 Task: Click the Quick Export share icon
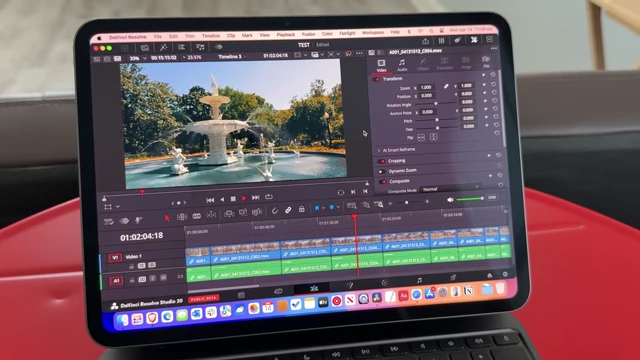point(425,41)
